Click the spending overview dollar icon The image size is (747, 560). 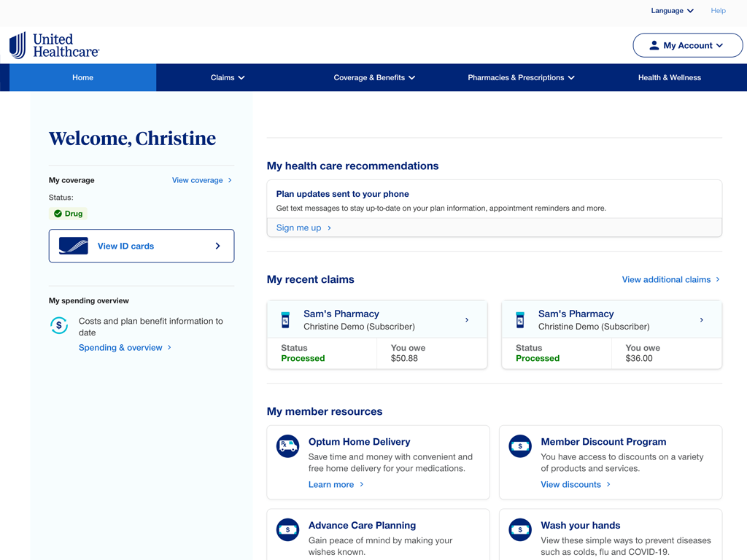[59, 325]
